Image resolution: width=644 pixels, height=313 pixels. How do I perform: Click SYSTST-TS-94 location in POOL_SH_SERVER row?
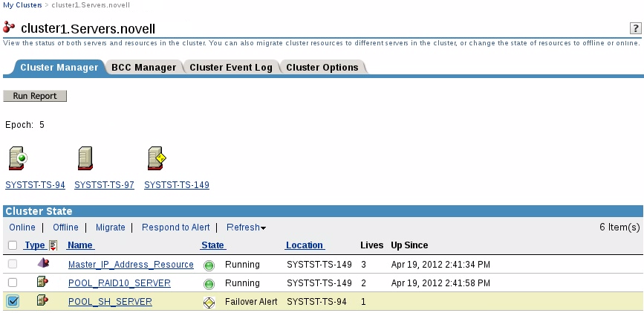[316, 302]
